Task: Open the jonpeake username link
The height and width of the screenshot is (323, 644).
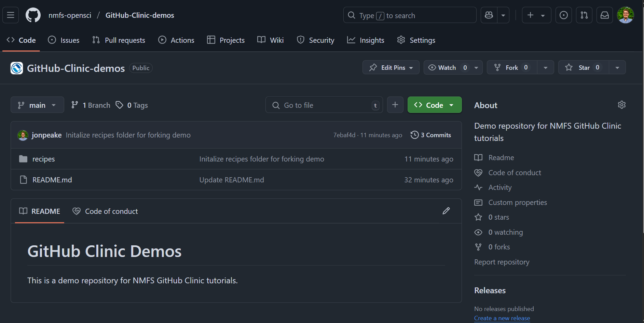Action: pos(47,135)
